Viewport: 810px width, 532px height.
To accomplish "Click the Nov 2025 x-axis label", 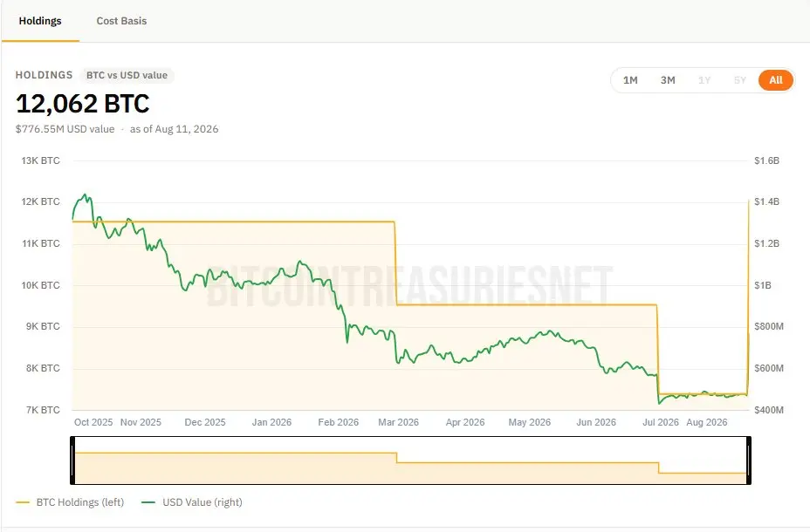I will (141, 422).
